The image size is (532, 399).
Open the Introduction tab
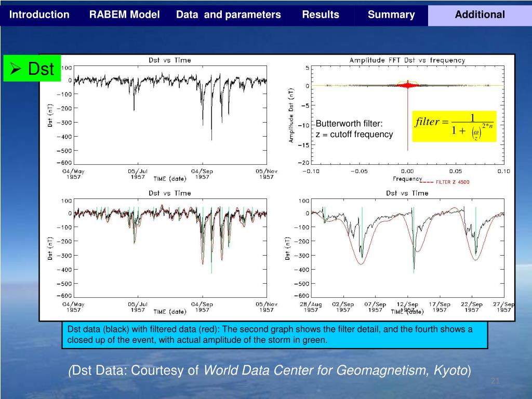click(39, 15)
